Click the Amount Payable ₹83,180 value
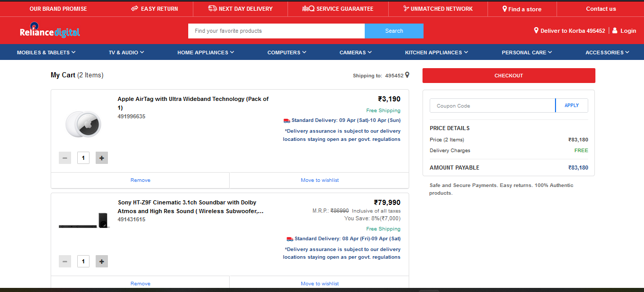 pos(578,168)
